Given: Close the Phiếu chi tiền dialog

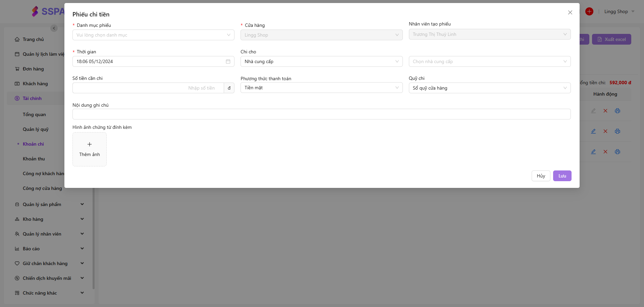Looking at the screenshot, I should point(570,12).
